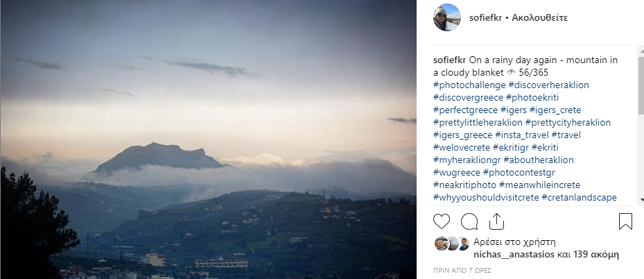
Task: Open the #photochallenge hashtag
Action: 469,85
